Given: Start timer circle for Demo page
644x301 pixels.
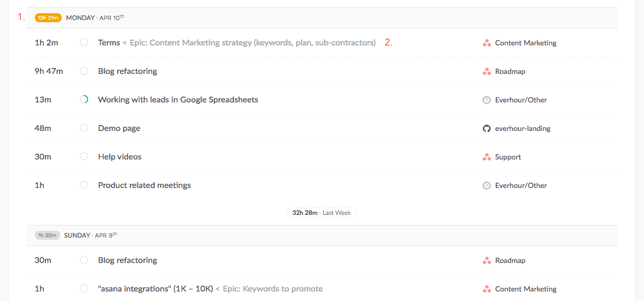Looking at the screenshot, I should point(83,128).
